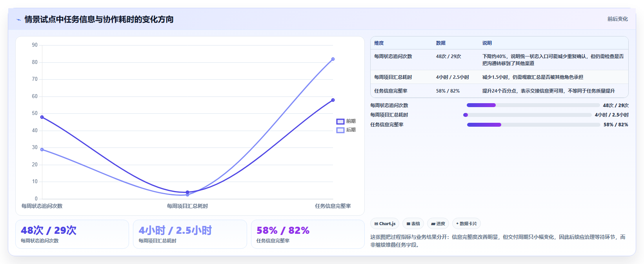Click the x-axis label 每周状态追问次数
This screenshot has height=264, width=644.
pos(42,206)
